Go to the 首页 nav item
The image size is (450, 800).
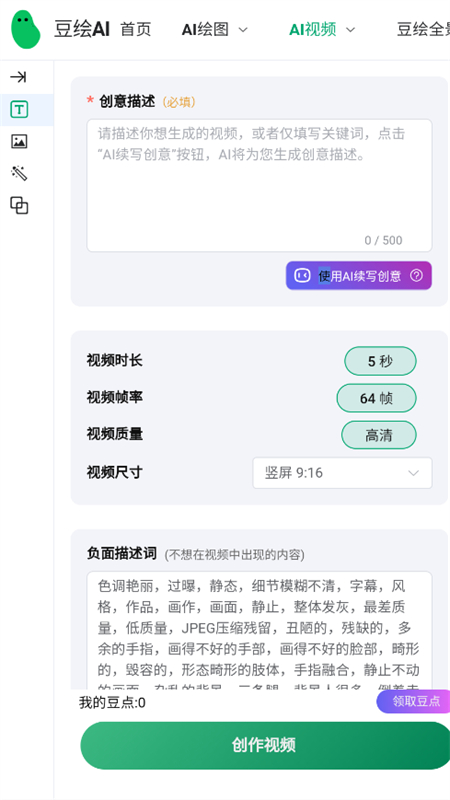coord(136,30)
